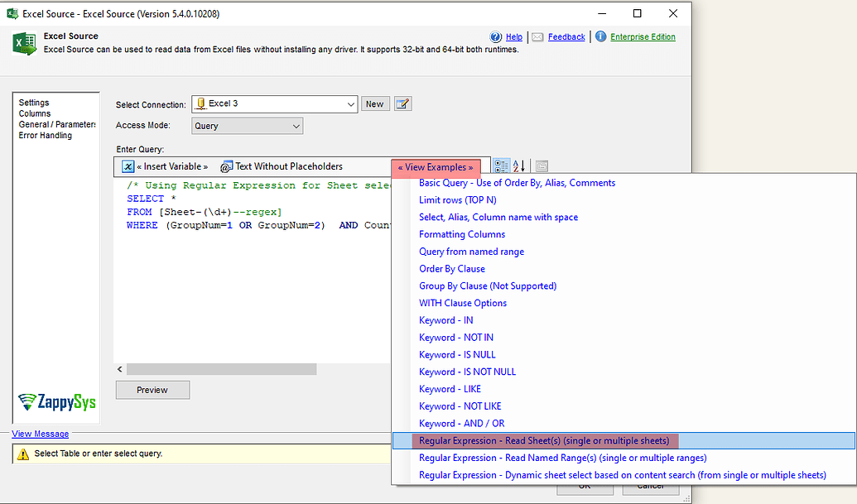This screenshot has width=857, height=504.
Task: Click the Enterprise Edition info icon
Action: pos(600,36)
